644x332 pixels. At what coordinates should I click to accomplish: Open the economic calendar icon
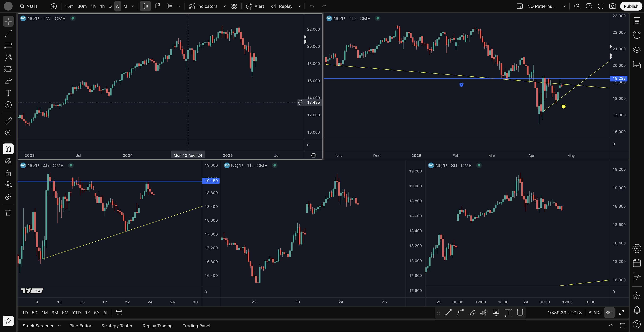click(x=637, y=263)
